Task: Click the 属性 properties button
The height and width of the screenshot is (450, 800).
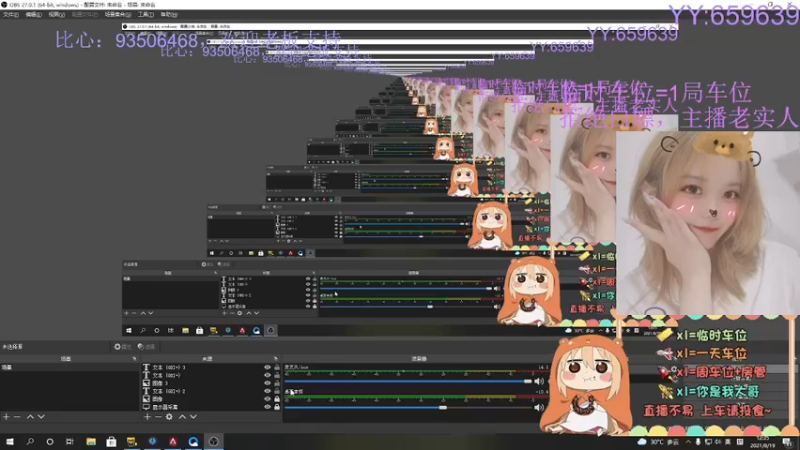Action: click(121, 347)
